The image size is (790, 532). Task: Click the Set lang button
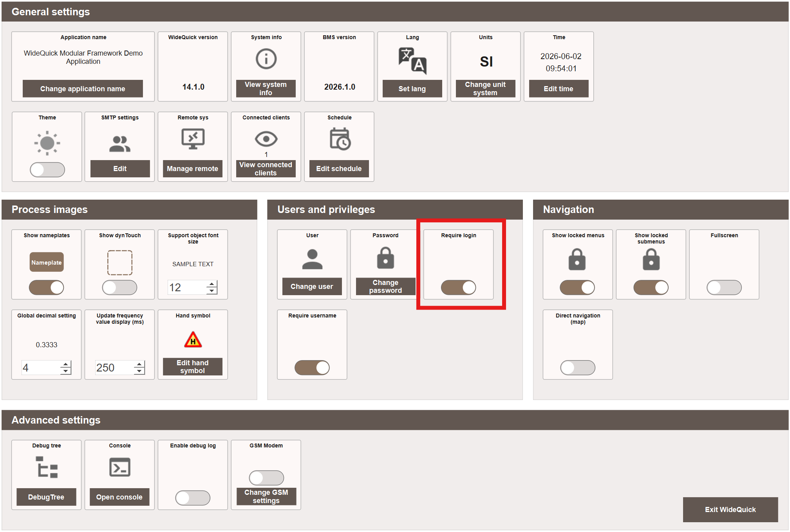412,89
